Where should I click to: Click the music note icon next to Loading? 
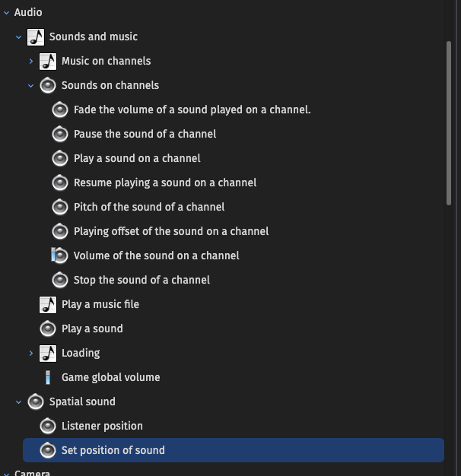click(48, 353)
